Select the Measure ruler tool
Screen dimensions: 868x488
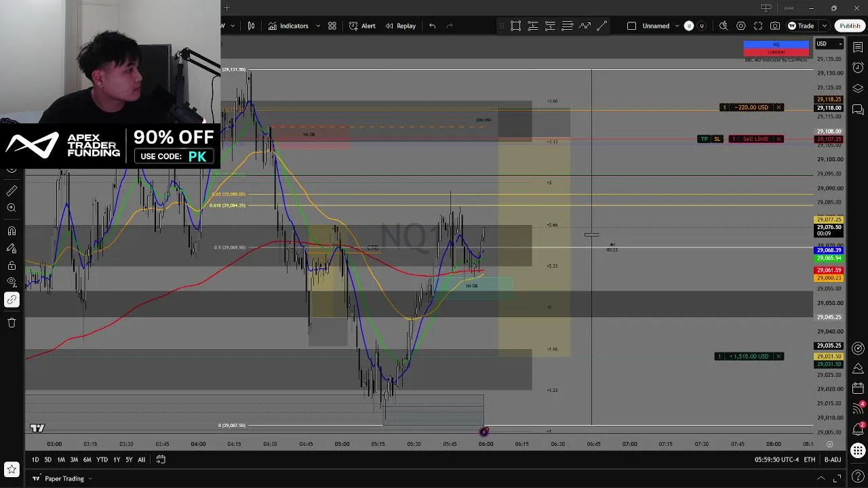(x=12, y=191)
